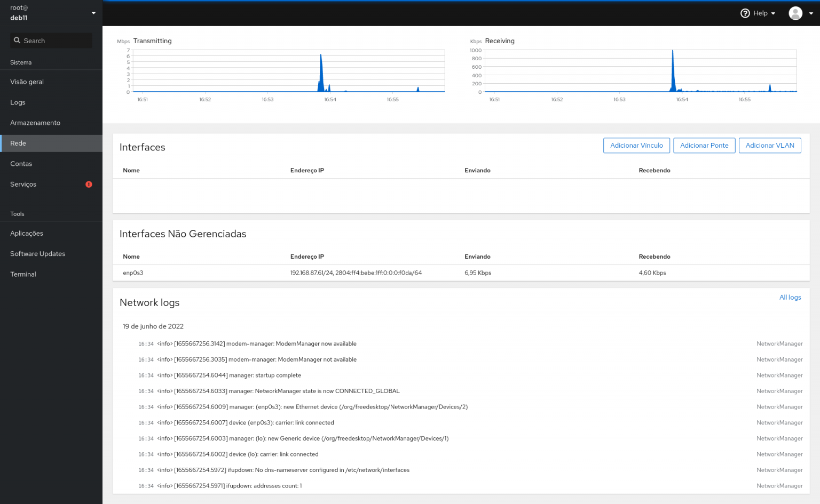Select Contas in the sidebar
The width and height of the screenshot is (820, 504).
(21, 164)
